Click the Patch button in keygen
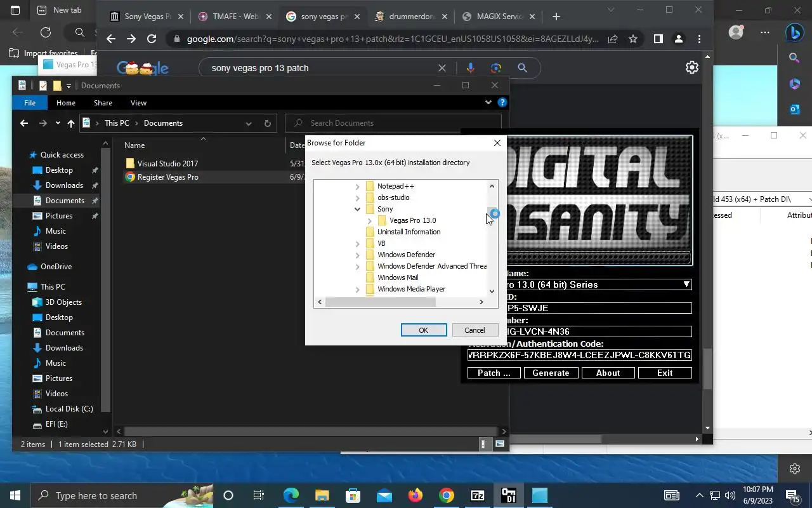This screenshot has width=812, height=508. (494, 373)
